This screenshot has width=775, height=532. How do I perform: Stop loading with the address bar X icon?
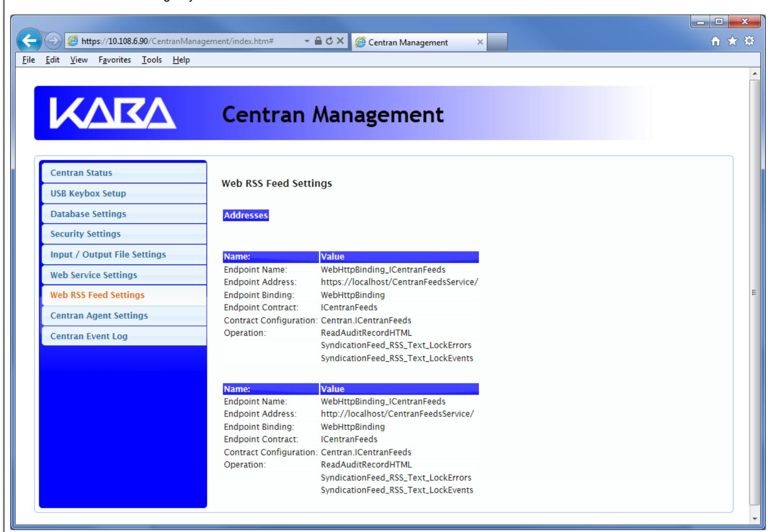[x=340, y=42]
